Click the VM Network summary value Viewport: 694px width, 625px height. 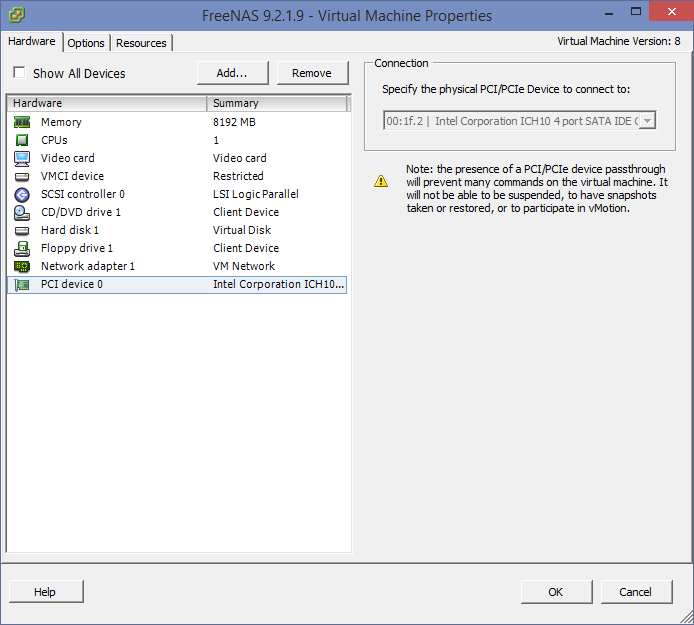click(x=244, y=266)
